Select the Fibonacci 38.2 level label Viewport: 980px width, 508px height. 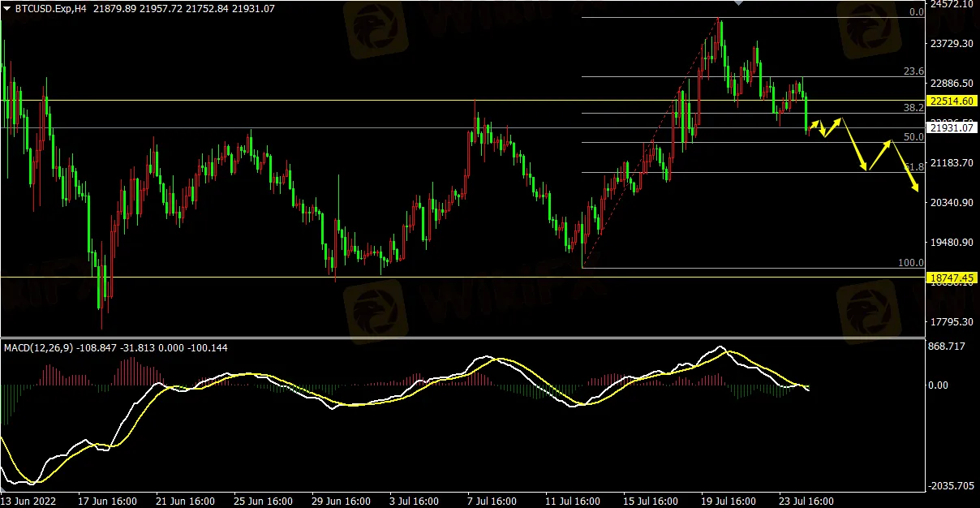pyautogui.click(x=914, y=107)
